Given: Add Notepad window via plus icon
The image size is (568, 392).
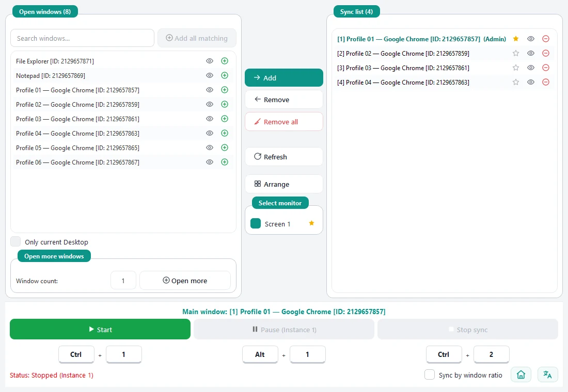Looking at the screenshot, I should pyautogui.click(x=225, y=75).
